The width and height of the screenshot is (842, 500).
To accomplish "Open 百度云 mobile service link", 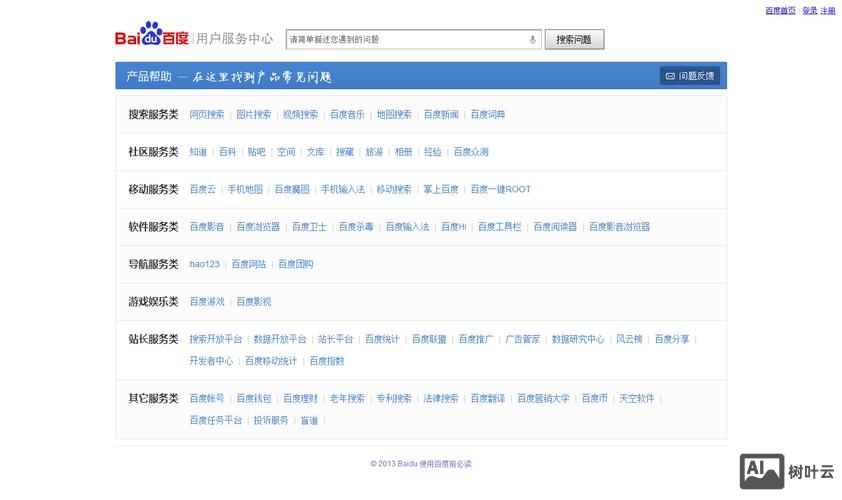I will [x=202, y=189].
